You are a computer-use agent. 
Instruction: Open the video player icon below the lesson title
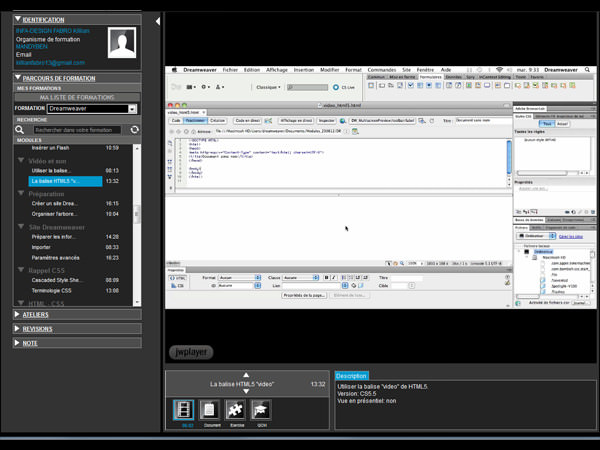tap(184, 410)
